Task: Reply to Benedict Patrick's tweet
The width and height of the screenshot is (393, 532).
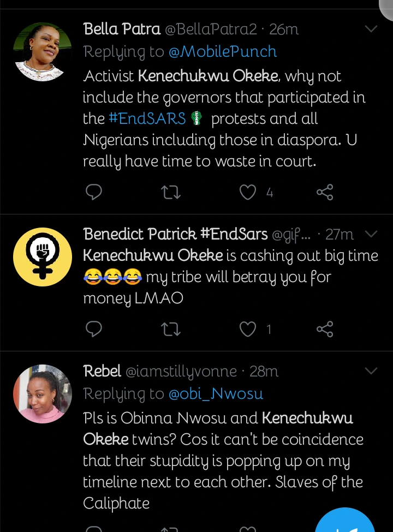Action: point(94,328)
